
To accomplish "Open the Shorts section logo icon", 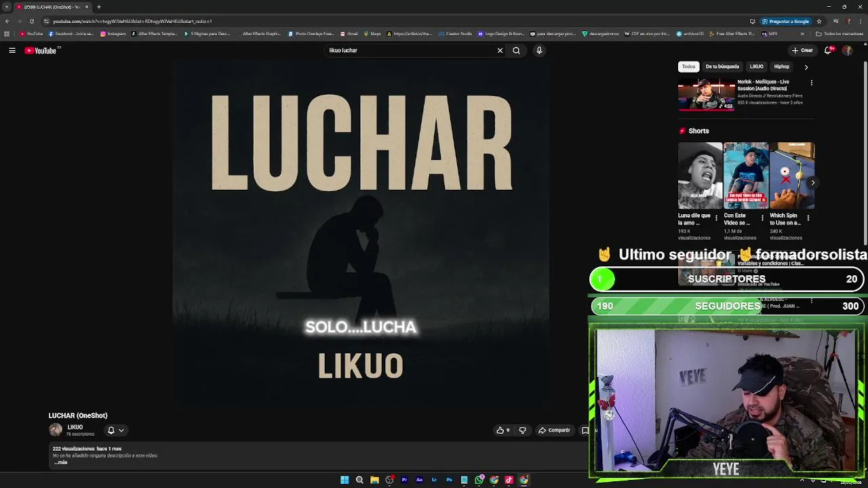I will click(x=682, y=131).
